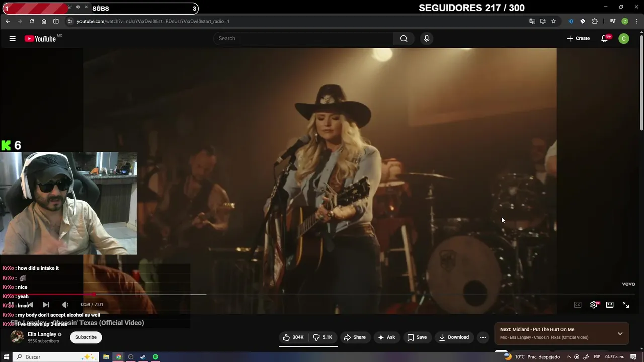Download the video
This screenshot has width=644, height=362.
click(x=454, y=337)
